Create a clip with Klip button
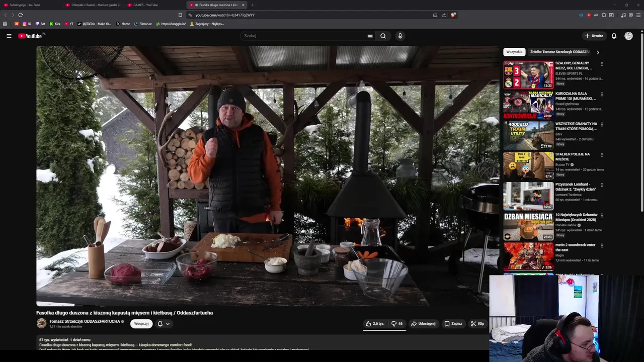Image resolution: width=644 pixels, height=362 pixels. click(477, 324)
